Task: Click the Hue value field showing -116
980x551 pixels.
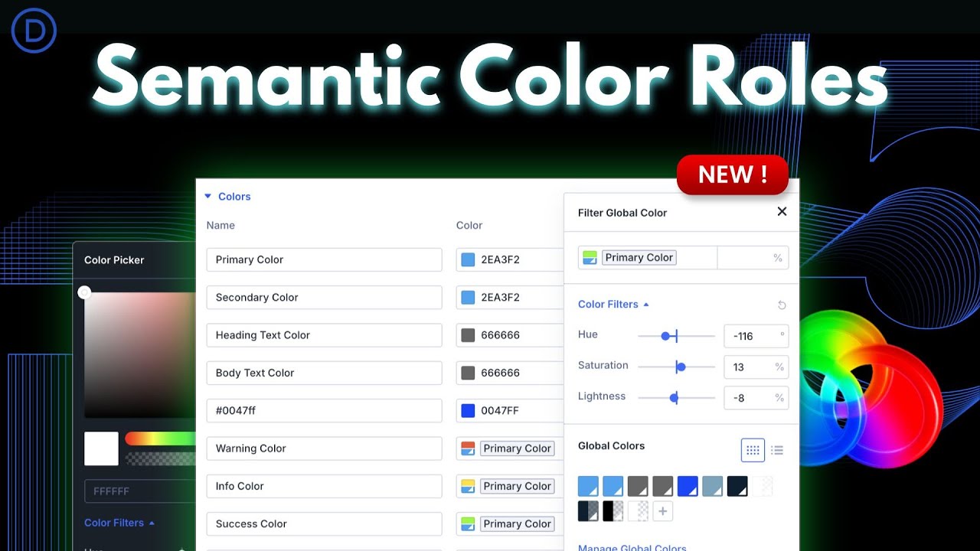Action: 756,336
